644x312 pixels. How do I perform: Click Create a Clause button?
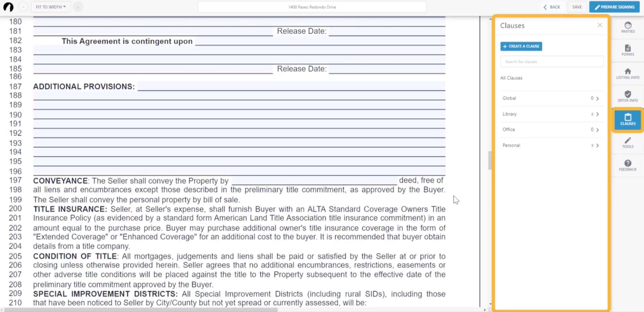(521, 46)
